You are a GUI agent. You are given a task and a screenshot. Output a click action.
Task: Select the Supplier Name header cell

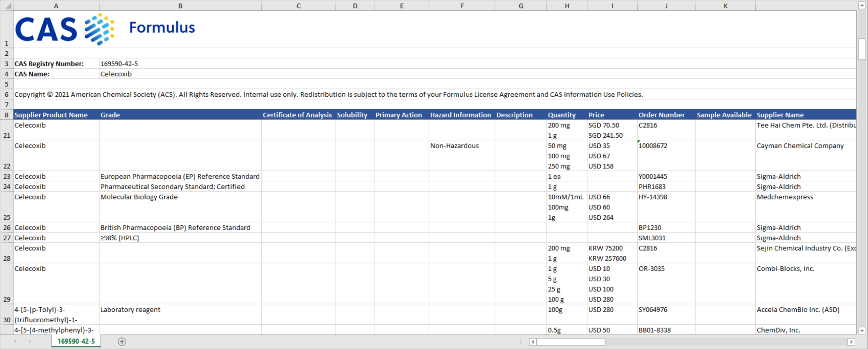click(x=806, y=115)
